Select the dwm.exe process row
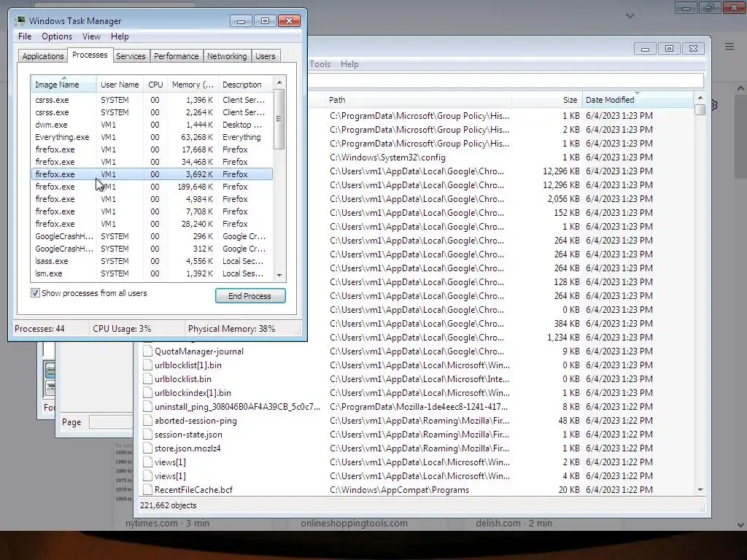Image resolution: width=747 pixels, height=560 pixels. click(152, 125)
